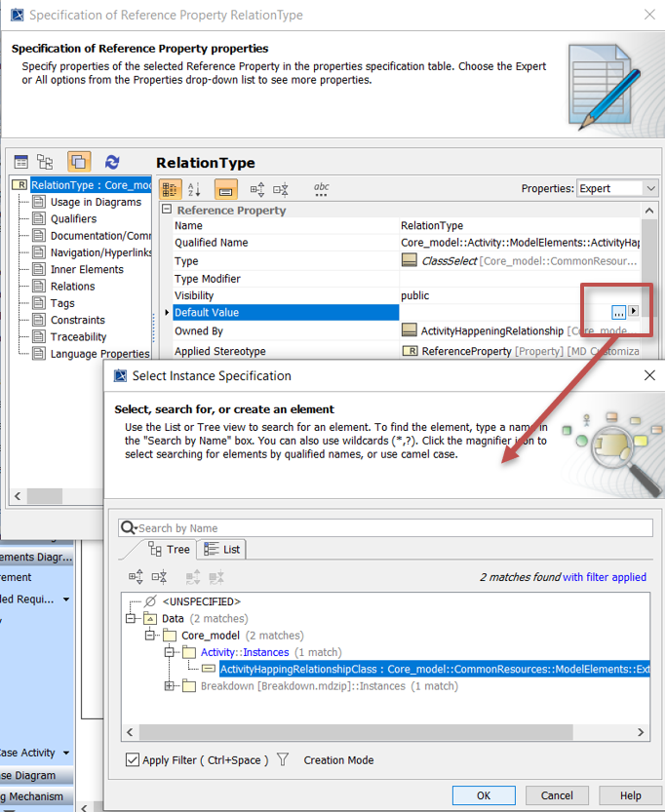Click the magnifier icon in Search by Name

click(129, 528)
